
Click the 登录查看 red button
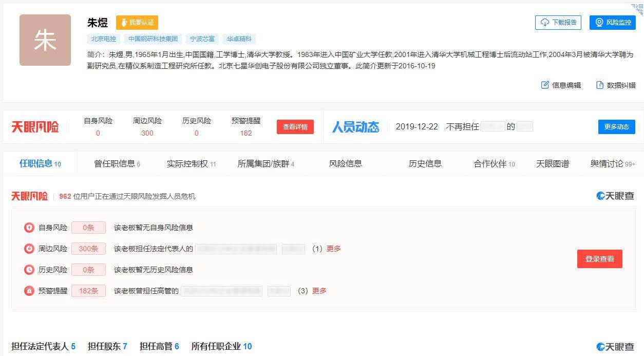tap(600, 259)
